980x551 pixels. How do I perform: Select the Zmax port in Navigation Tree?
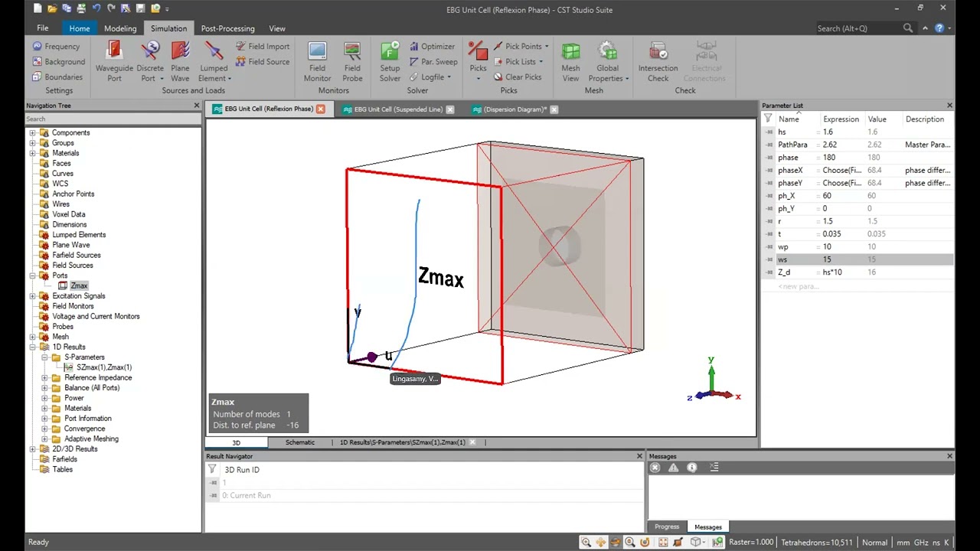point(79,285)
